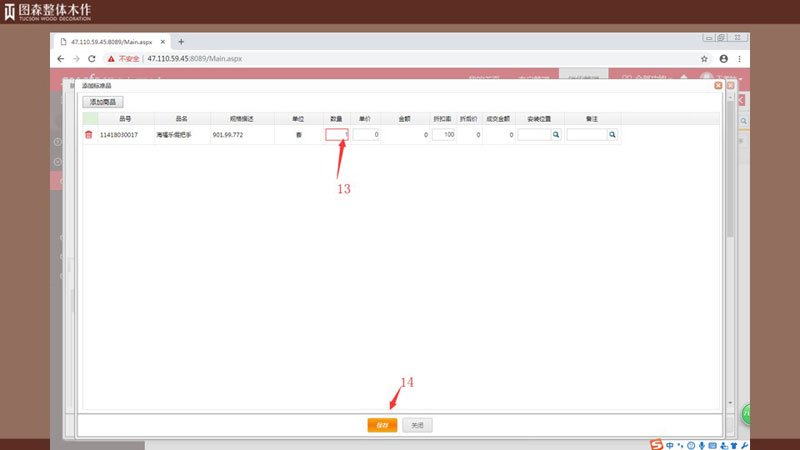Open the browser profile account icon
The height and width of the screenshot is (450, 800).
point(723,59)
